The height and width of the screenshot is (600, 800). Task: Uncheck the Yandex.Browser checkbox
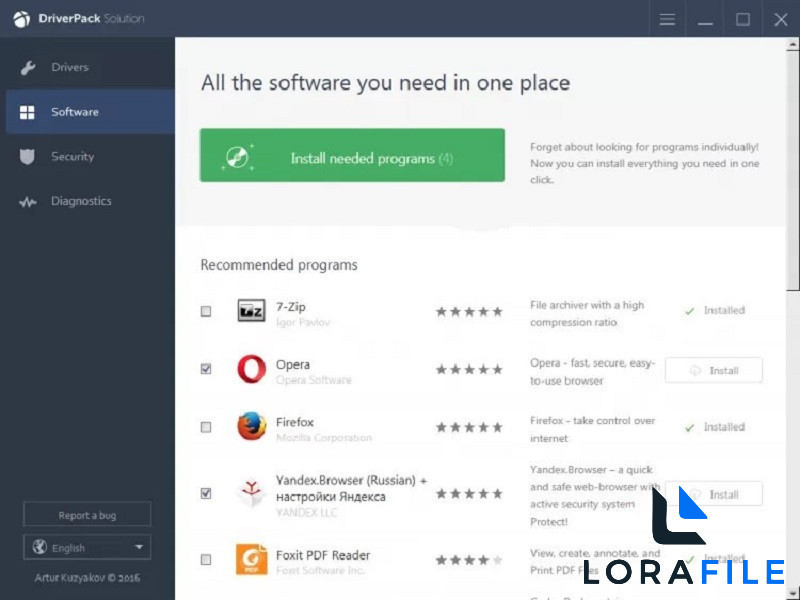(x=206, y=493)
